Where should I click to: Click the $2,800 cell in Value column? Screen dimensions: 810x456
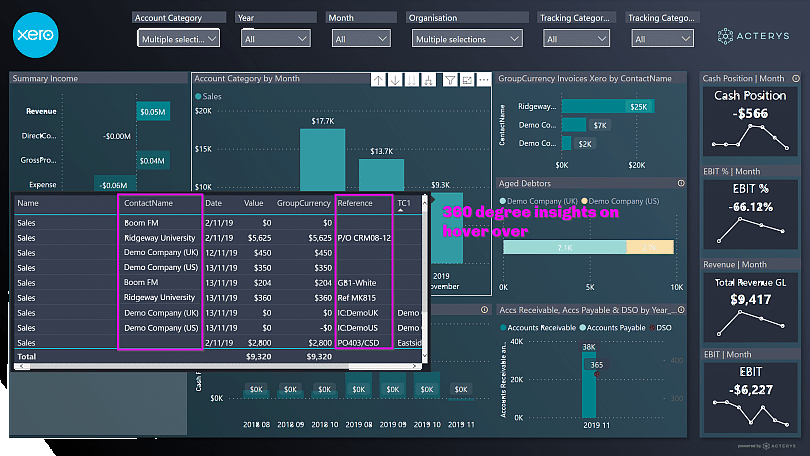click(x=259, y=343)
